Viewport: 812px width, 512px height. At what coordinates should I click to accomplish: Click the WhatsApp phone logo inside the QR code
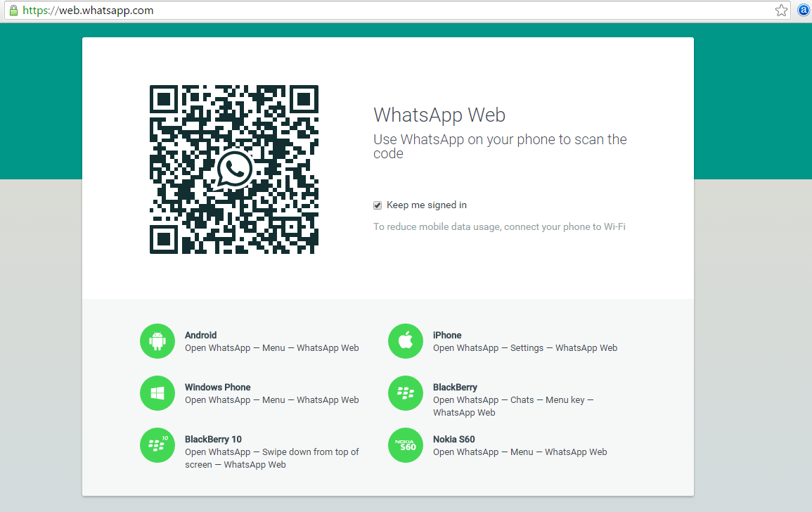point(233,169)
